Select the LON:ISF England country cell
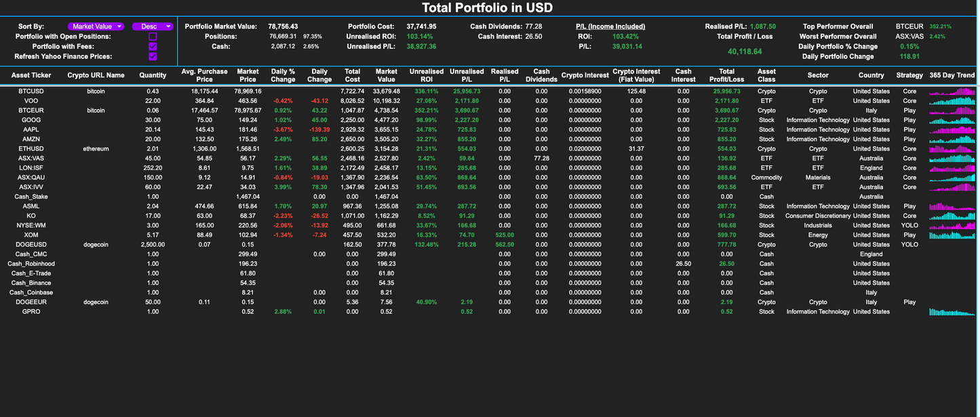Image resolution: width=980 pixels, height=417 pixels. point(871,167)
